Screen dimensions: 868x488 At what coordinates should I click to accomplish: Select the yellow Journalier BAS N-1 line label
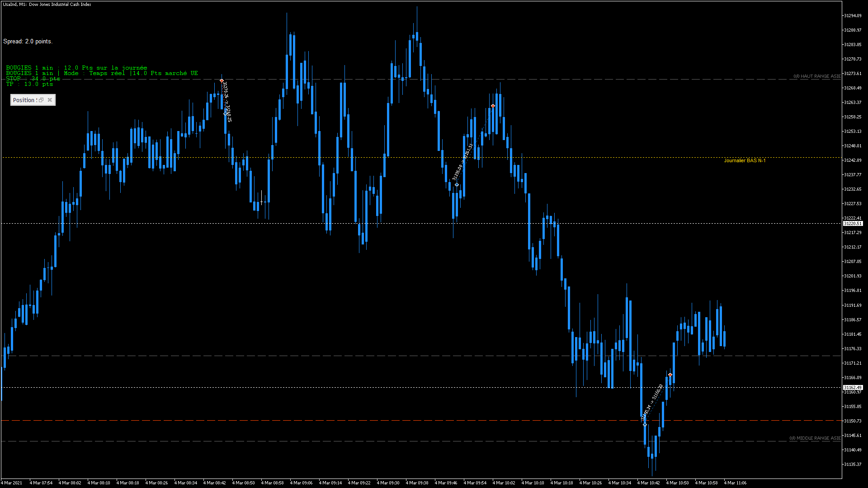[744, 161]
